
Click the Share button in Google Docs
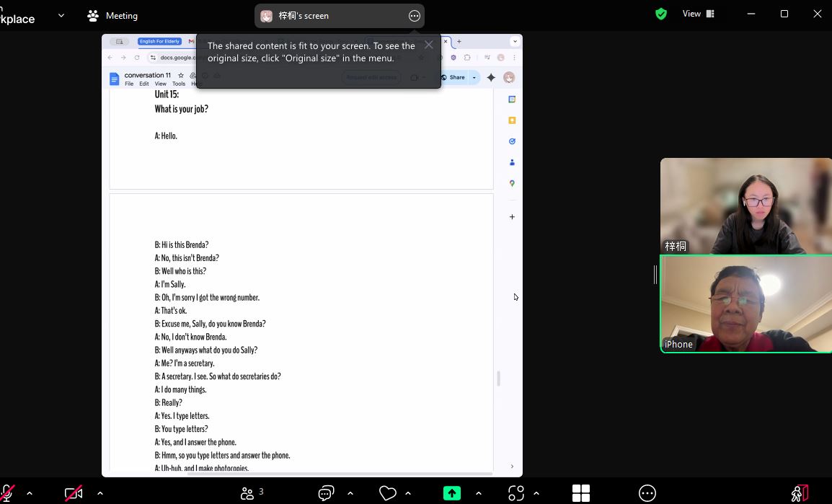(x=453, y=77)
